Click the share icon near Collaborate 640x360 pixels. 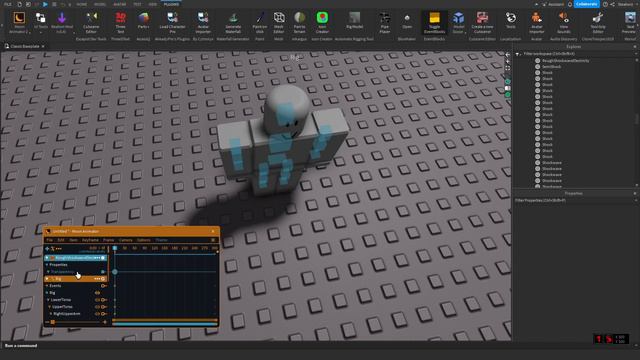pos(612,4)
